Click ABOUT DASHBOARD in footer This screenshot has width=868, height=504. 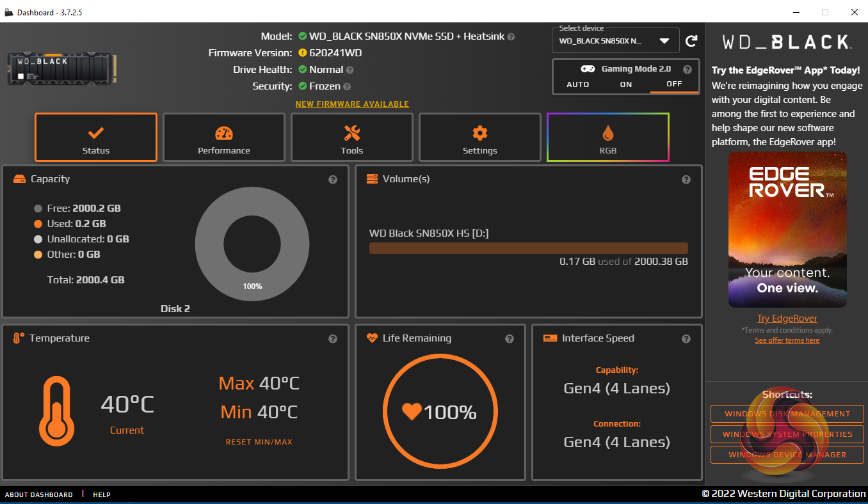pyautogui.click(x=39, y=494)
